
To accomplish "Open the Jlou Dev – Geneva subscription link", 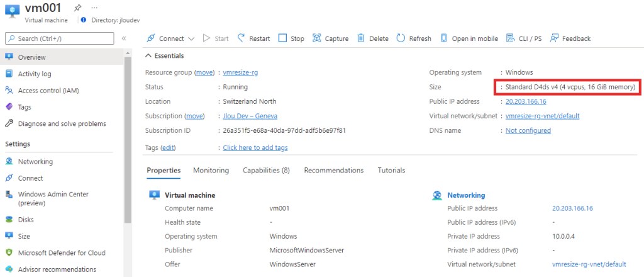I will click(x=250, y=116).
